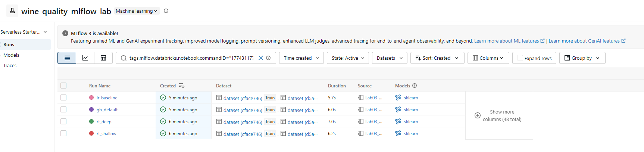Open the State: Active dropdown
The height and width of the screenshot is (152, 644).
(x=348, y=58)
